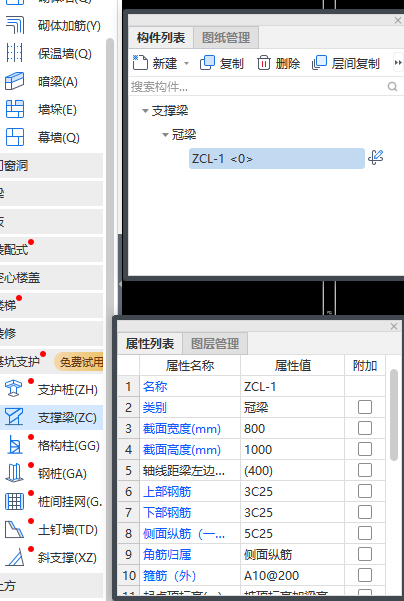404x601 pixels.
Task: Select the 墙垛(E) component icon
Action: click(x=15, y=109)
